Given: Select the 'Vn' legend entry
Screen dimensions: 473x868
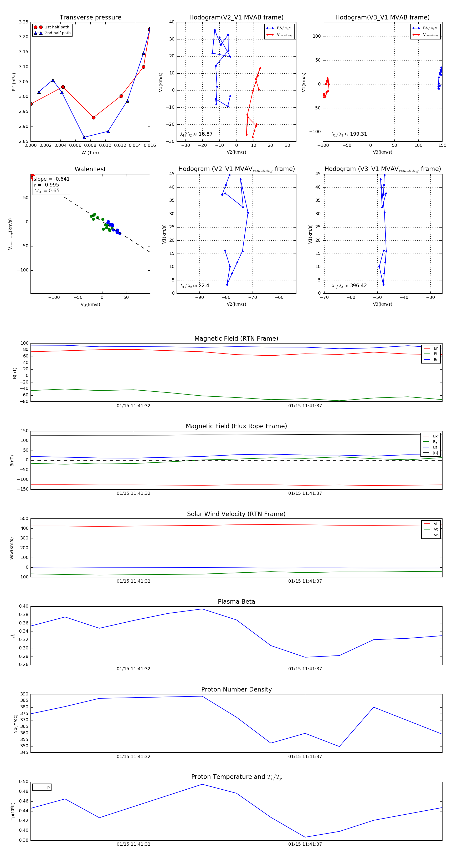Looking at the screenshot, I should coord(431,535).
